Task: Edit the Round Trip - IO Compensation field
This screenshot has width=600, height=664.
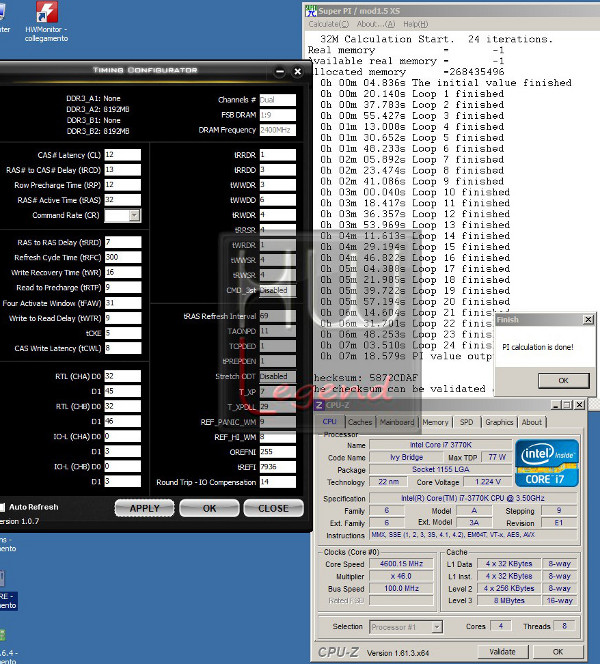Action: tap(278, 482)
